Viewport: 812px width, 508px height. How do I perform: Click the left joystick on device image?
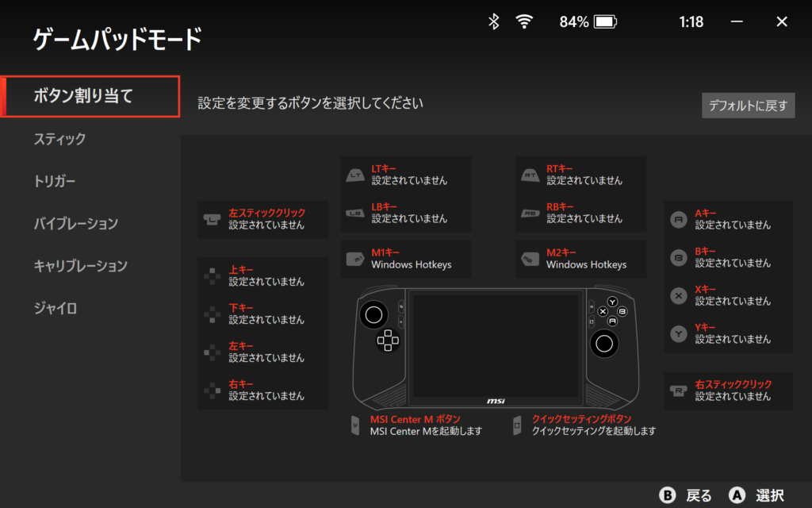point(373,314)
